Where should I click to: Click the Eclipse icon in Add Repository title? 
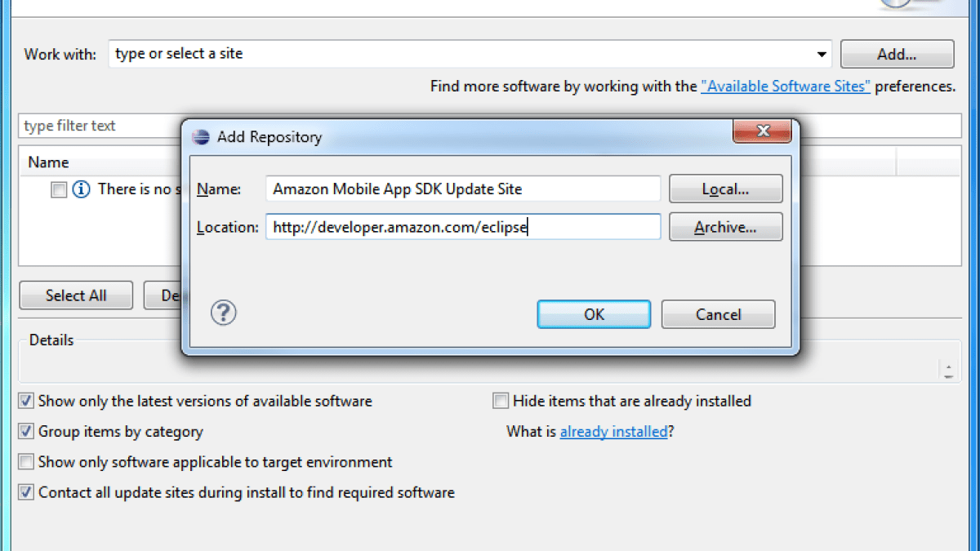(201, 137)
